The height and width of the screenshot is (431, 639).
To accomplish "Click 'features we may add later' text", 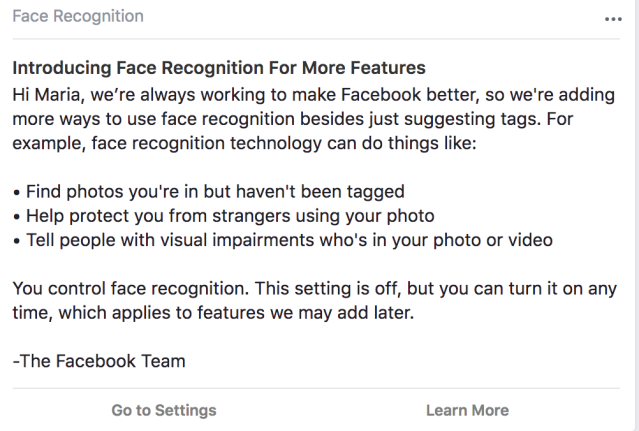I will tap(305, 313).
